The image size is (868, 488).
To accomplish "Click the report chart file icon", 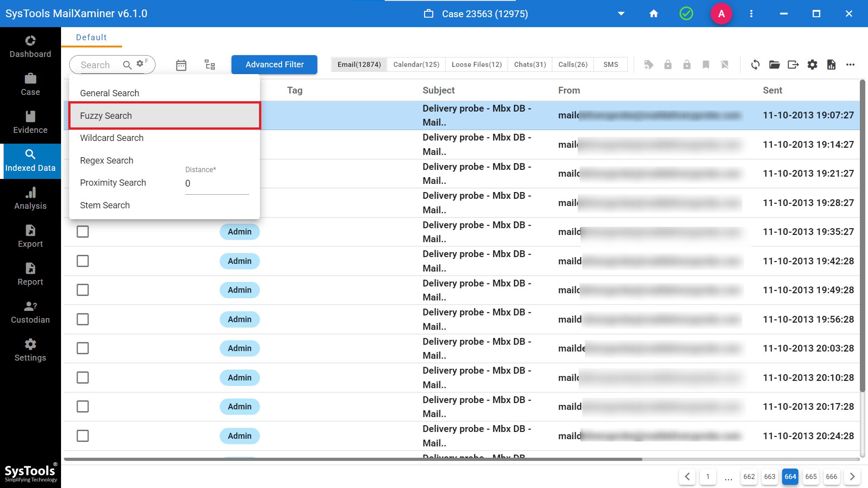I will pyautogui.click(x=831, y=65).
